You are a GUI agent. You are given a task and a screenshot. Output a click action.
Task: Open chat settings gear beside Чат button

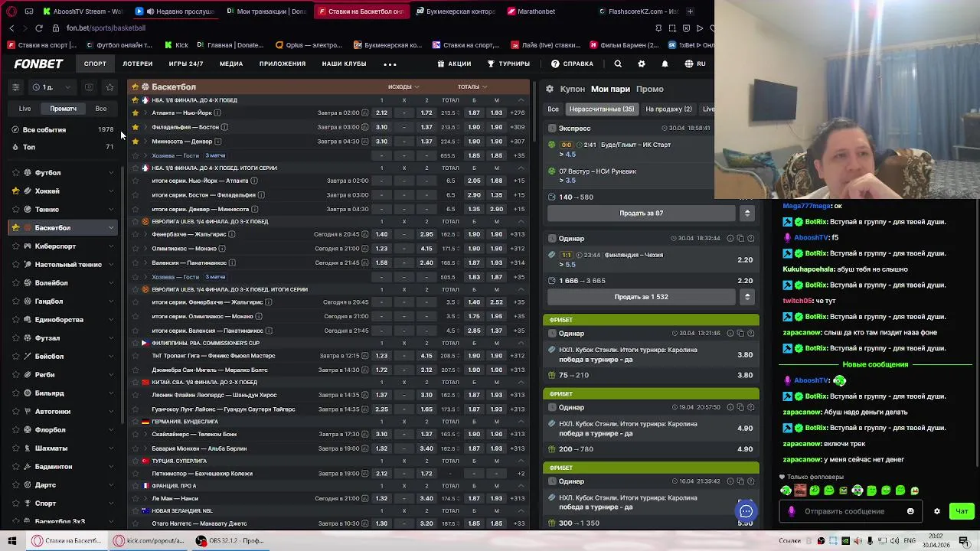[x=936, y=511]
